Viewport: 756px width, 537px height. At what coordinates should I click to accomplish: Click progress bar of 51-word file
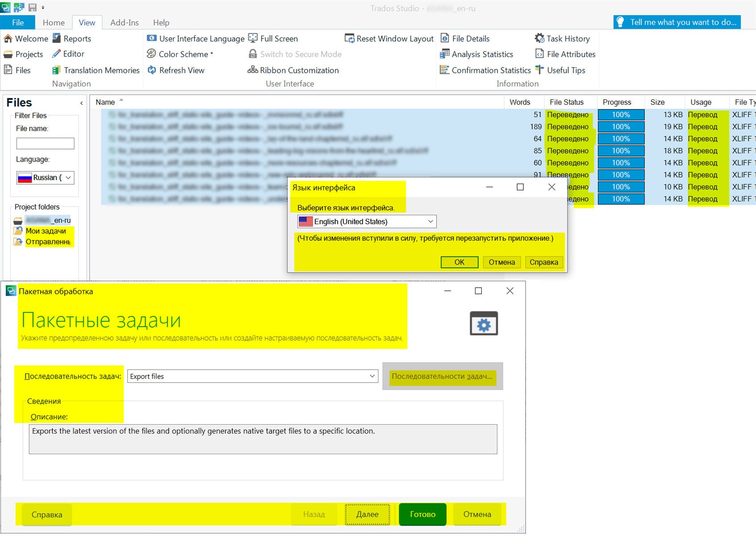[x=621, y=115]
